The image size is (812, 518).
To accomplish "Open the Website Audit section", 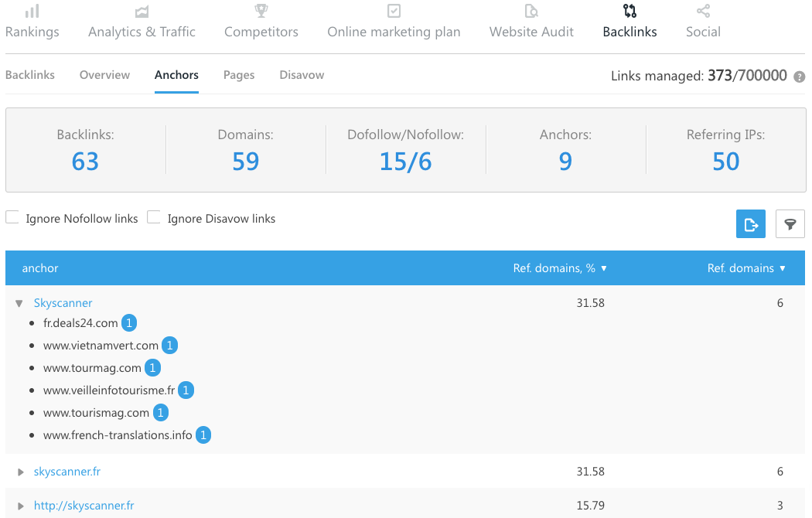I will pyautogui.click(x=531, y=32).
